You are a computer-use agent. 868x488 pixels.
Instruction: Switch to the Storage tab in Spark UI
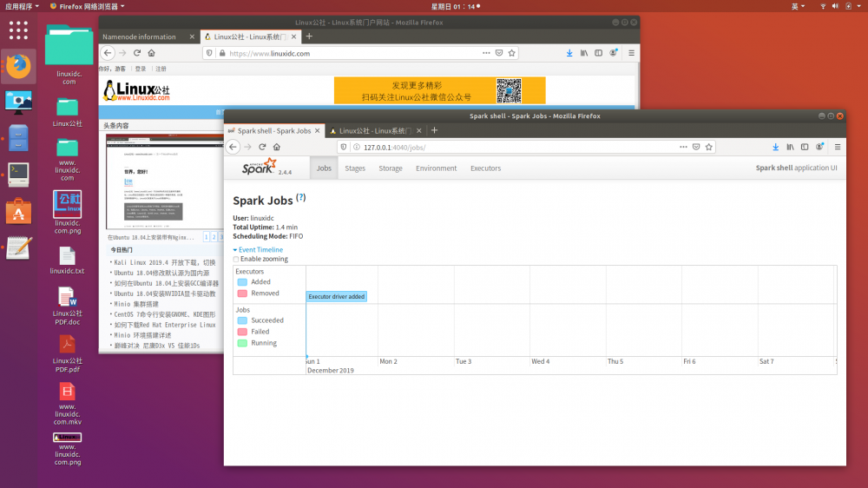pyautogui.click(x=391, y=168)
